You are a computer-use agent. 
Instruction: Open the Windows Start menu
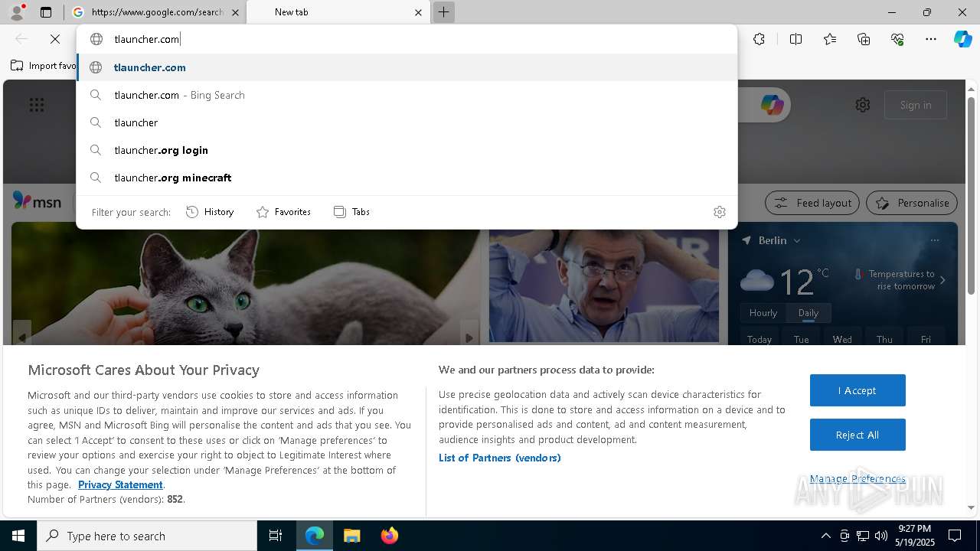point(18,536)
